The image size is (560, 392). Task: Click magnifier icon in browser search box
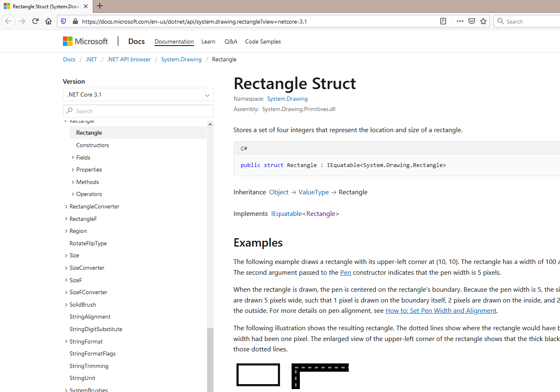pos(501,21)
